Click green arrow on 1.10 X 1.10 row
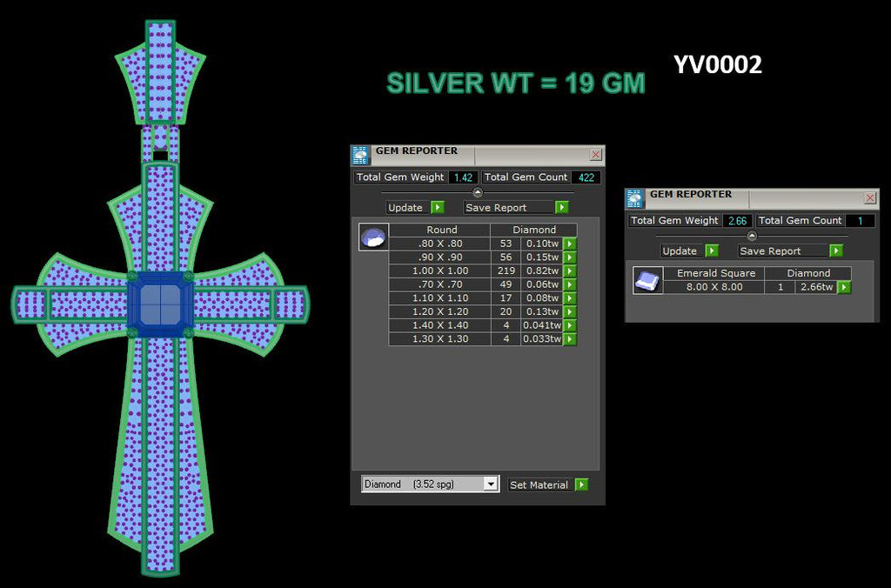Image resolution: width=891 pixels, height=588 pixels. (x=570, y=298)
